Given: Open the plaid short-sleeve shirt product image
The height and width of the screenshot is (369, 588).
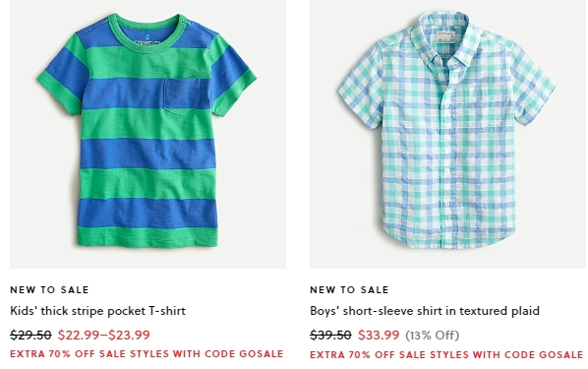Looking at the screenshot, I should (x=447, y=134).
